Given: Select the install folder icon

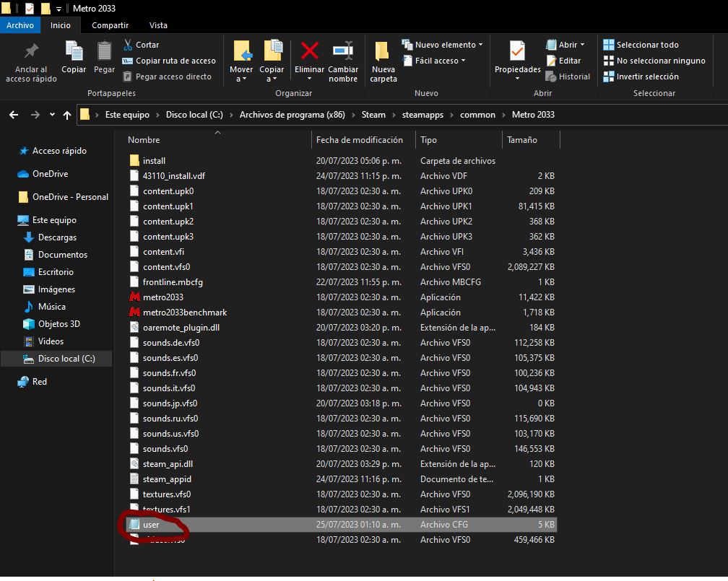Looking at the screenshot, I should 134,160.
